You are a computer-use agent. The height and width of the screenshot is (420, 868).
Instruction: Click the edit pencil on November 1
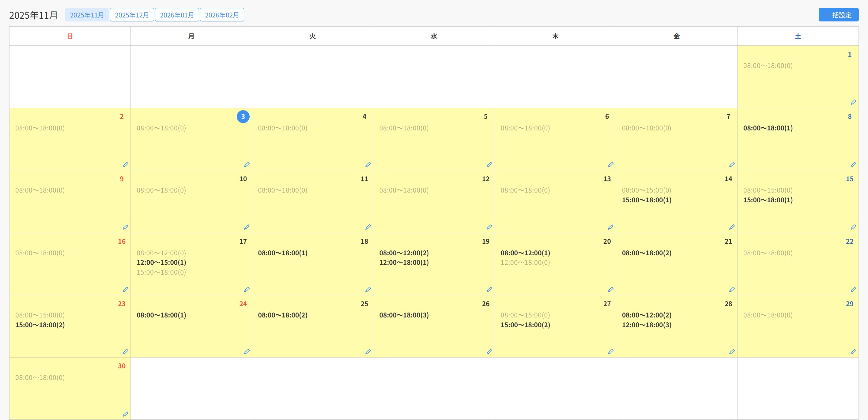tap(853, 102)
